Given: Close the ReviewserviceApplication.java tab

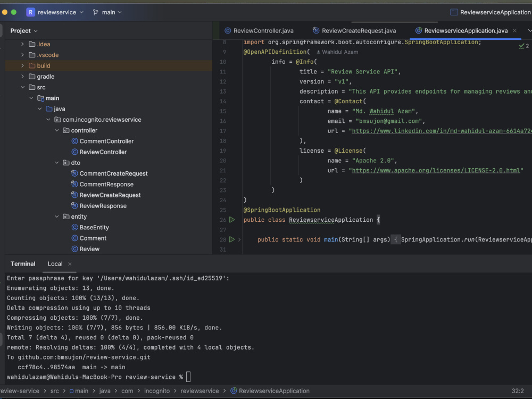Looking at the screenshot, I should (514, 30).
